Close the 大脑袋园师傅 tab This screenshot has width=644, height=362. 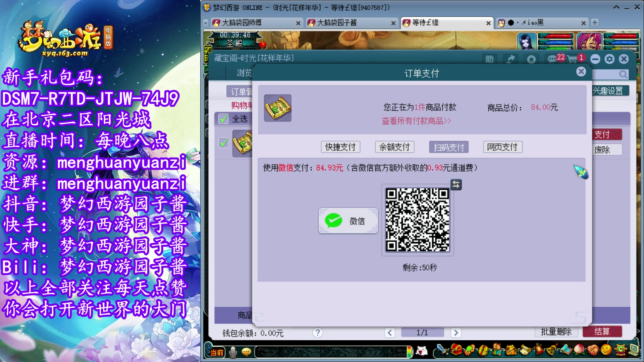[x=298, y=23]
